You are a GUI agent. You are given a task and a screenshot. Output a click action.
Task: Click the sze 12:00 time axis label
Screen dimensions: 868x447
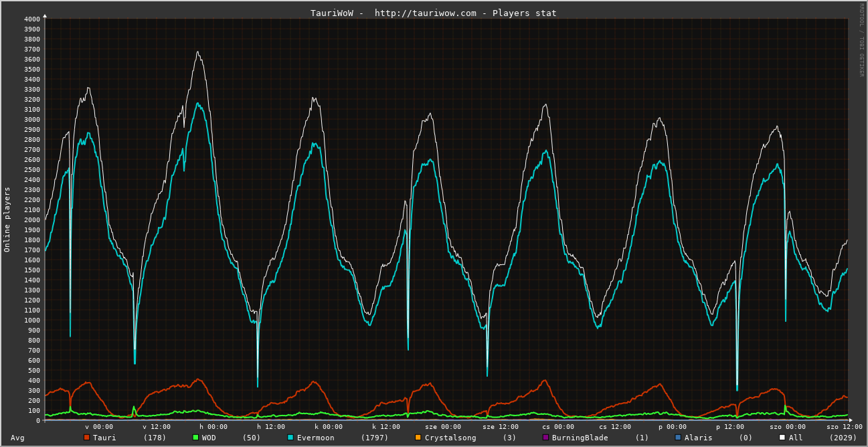501,426
